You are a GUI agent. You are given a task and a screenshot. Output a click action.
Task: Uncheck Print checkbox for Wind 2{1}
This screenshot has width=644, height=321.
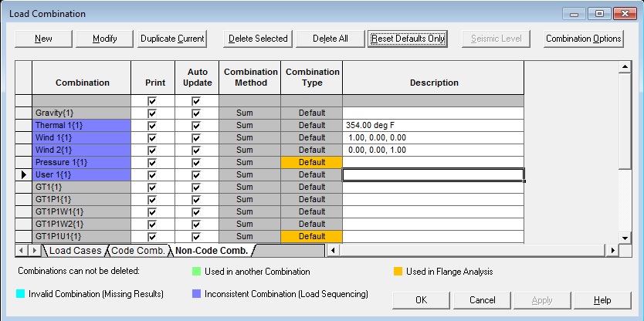152,150
